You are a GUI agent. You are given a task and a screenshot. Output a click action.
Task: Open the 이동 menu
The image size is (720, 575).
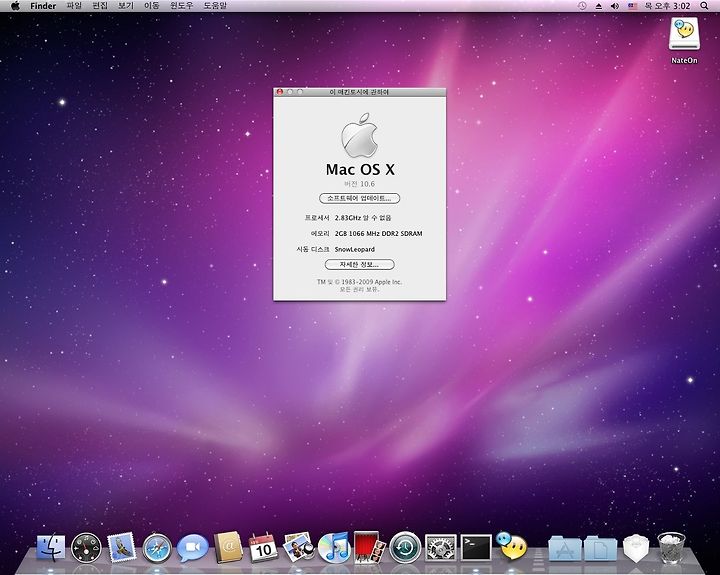tap(152, 6)
